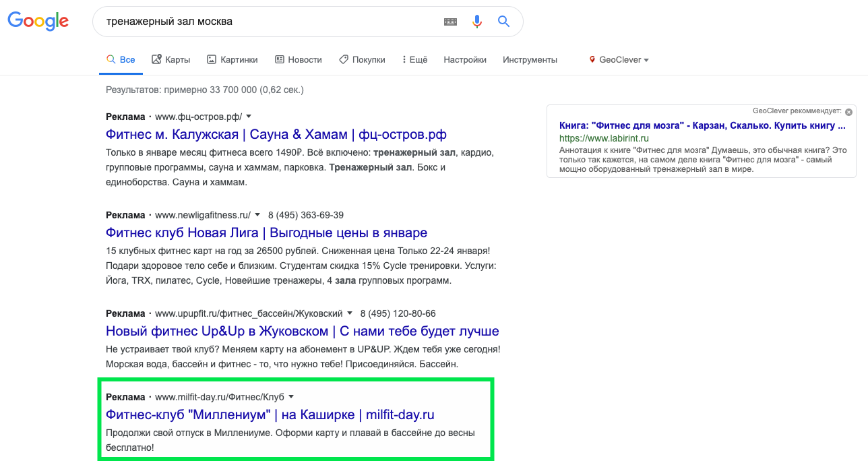The image size is (868, 465).
Task: Expand ad options arrow next to upupfit.ru URL
Action: pyautogui.click(x=350, y=313)
